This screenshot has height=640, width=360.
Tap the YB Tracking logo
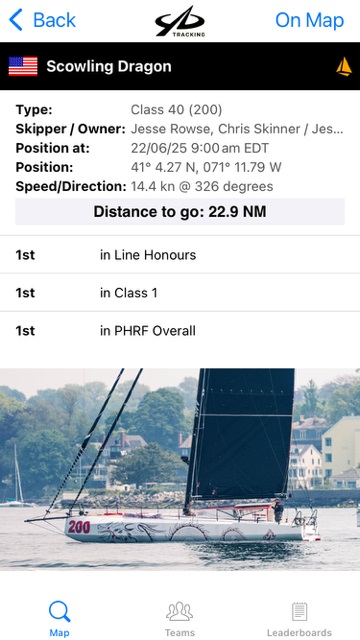[180, 21]
